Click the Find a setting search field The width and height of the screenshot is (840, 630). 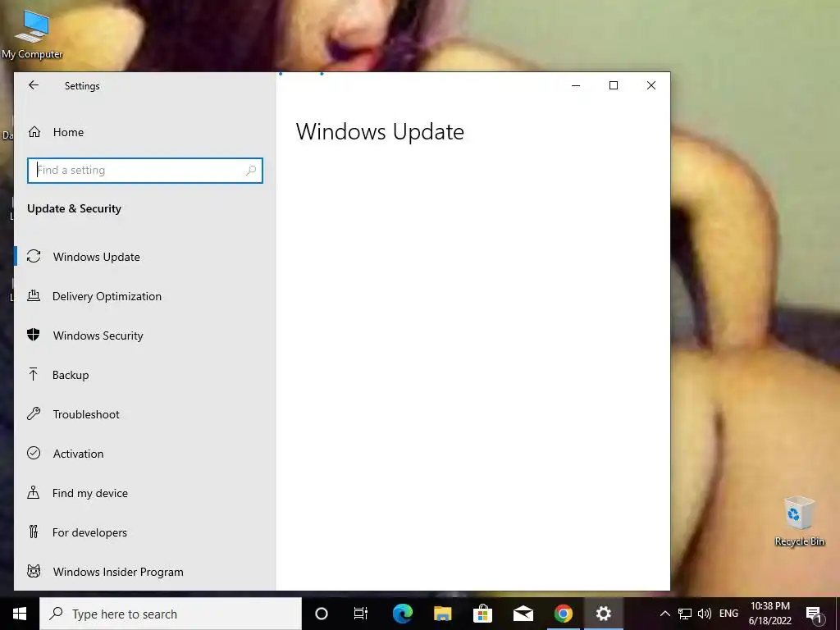click(x=144, y=171)
